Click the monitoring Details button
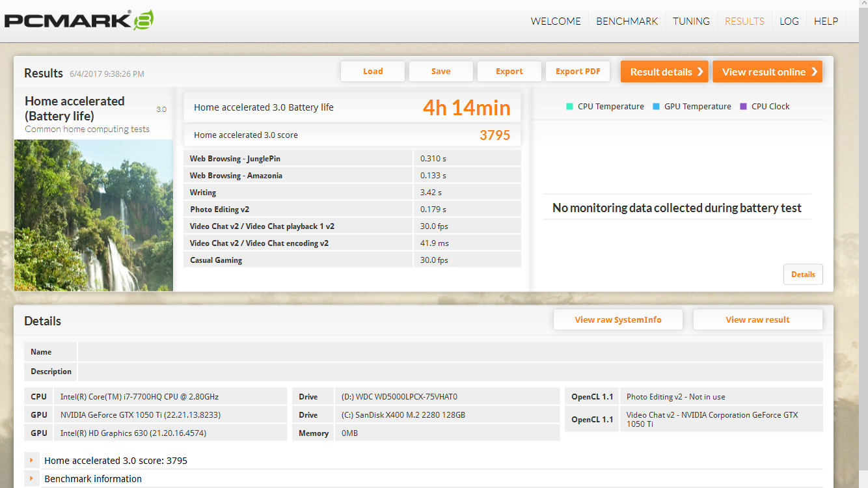868x488 pixels. [x=803, y=275]
